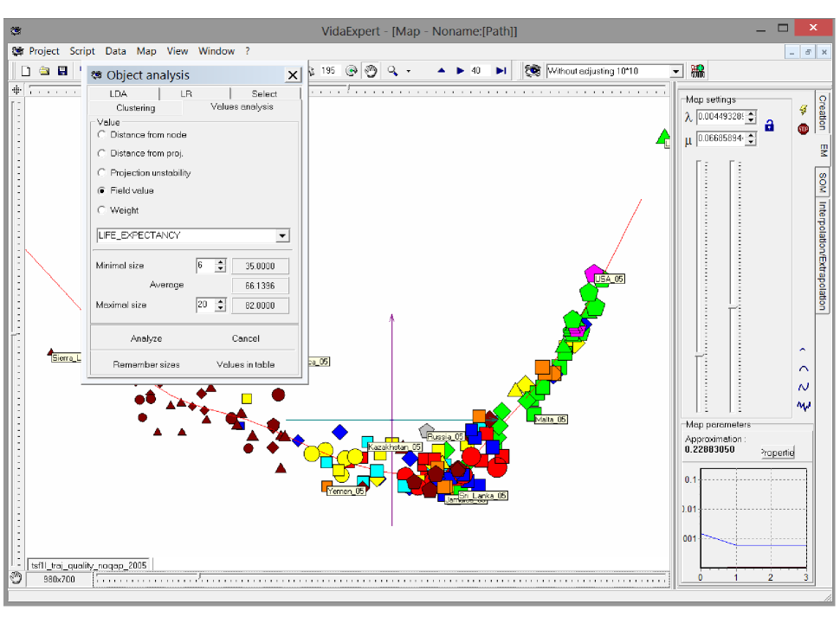
Task: Select the 'Distance from node' radio button
Action: point(103,135)
